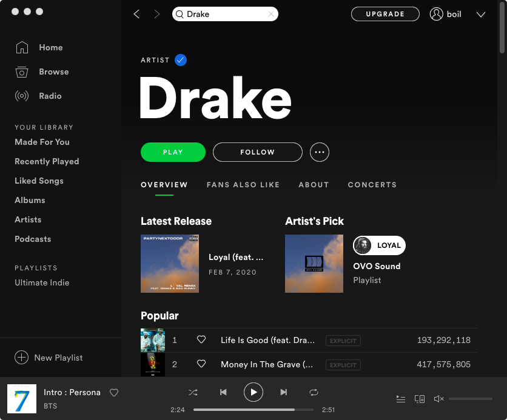This screenshot has width=507, height=420.
Task: Click inside the Drake search field
Action: [226, 14]
